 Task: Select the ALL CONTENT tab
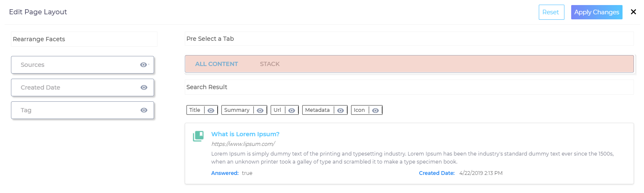pyautogui.click(x=216, y=64)
